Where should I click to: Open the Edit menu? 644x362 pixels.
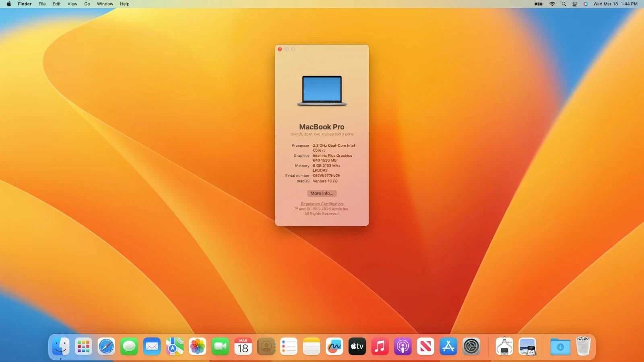point(57,4)
